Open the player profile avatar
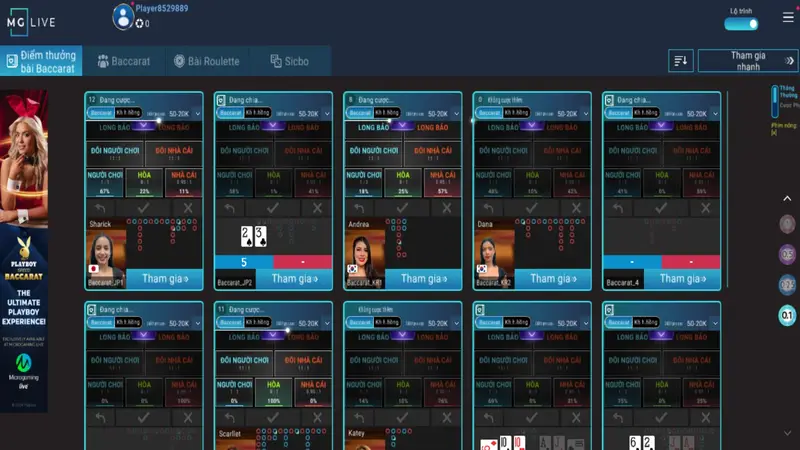This screenshot has height=450, width=800. (x=122, y=17)
